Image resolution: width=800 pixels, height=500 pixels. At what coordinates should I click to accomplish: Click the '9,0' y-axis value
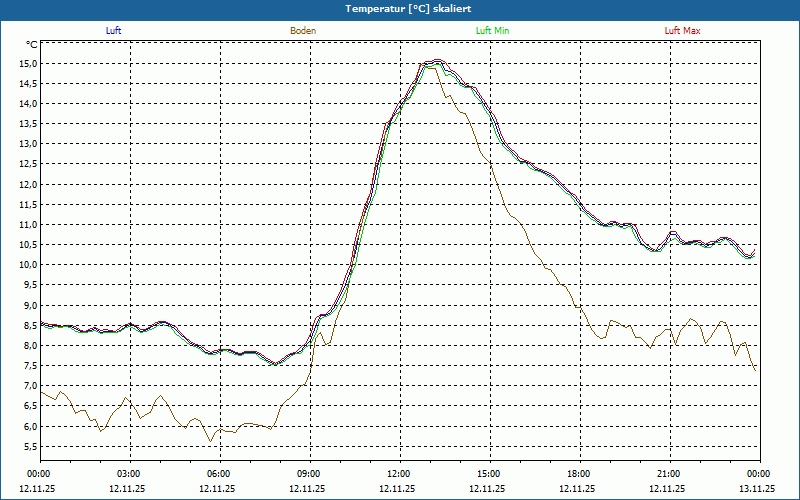pos(31,306)
